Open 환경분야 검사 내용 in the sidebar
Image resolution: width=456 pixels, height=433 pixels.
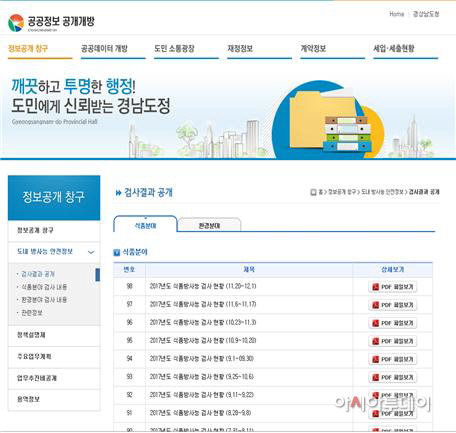(x=44, y=300)
